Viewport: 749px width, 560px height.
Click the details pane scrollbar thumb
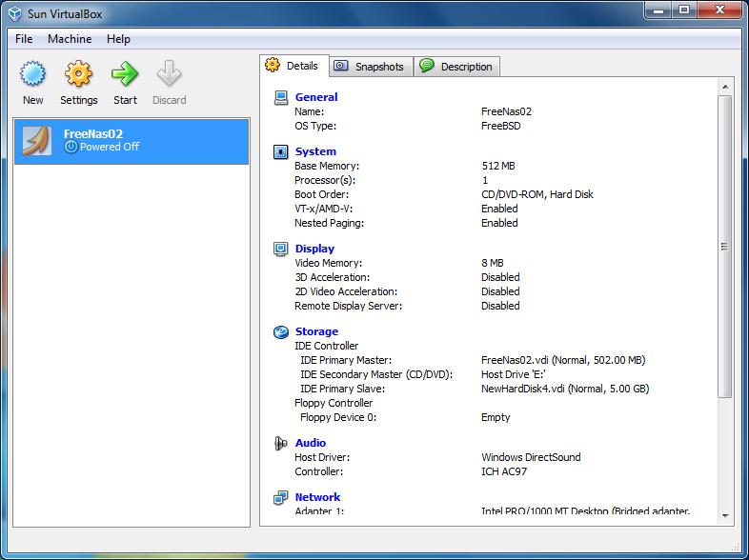(724, 247)
